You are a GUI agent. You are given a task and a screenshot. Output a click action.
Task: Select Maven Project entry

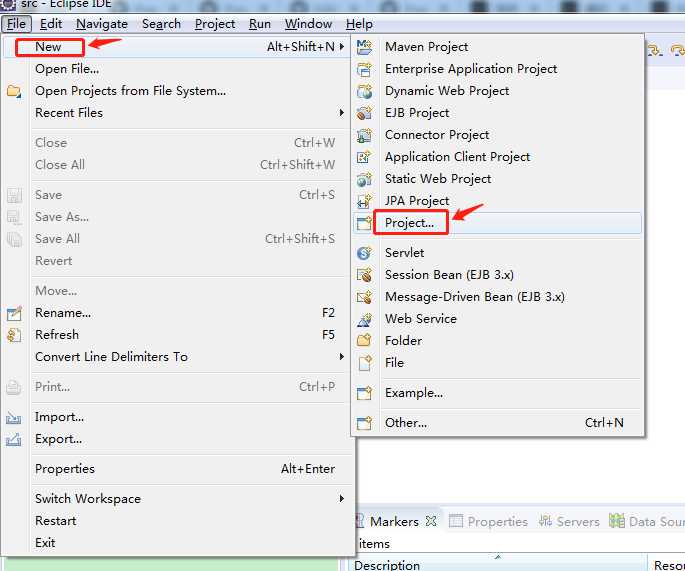click(x=497, y=47)
